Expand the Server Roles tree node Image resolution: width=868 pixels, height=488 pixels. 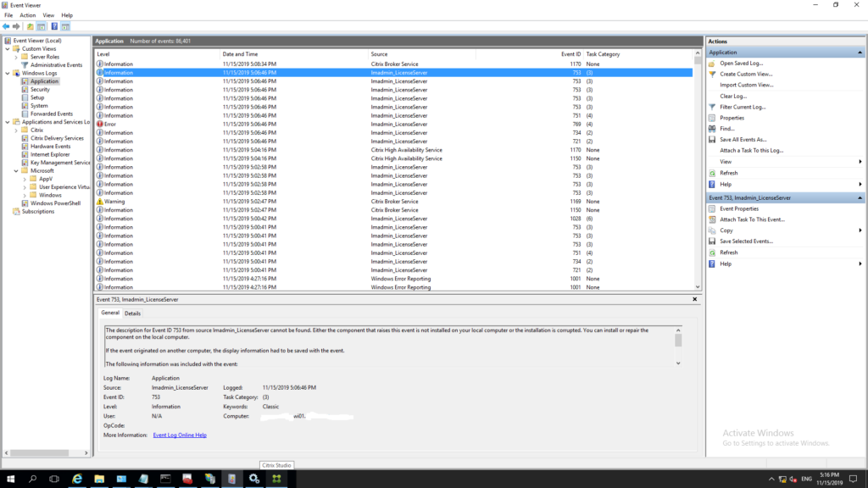16,57
